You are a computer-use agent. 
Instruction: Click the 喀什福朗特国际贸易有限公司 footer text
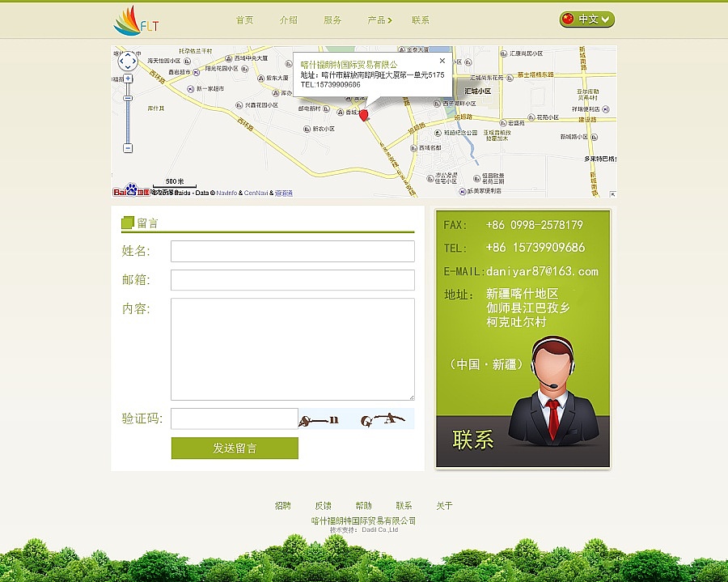pyautogui.click(x=363, y=520)
